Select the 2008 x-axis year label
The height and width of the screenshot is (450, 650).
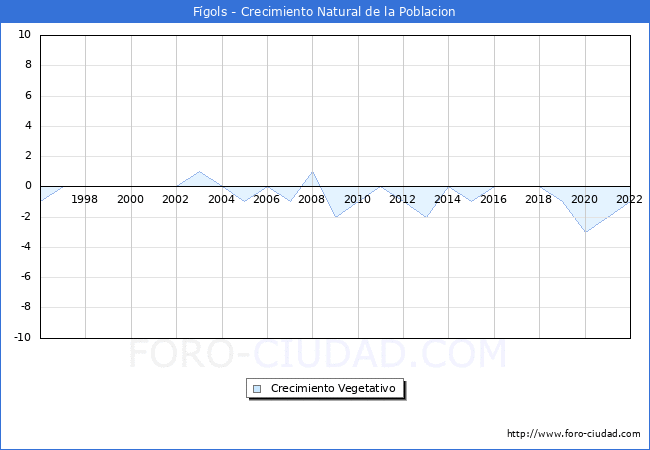[x=311, y=199]
